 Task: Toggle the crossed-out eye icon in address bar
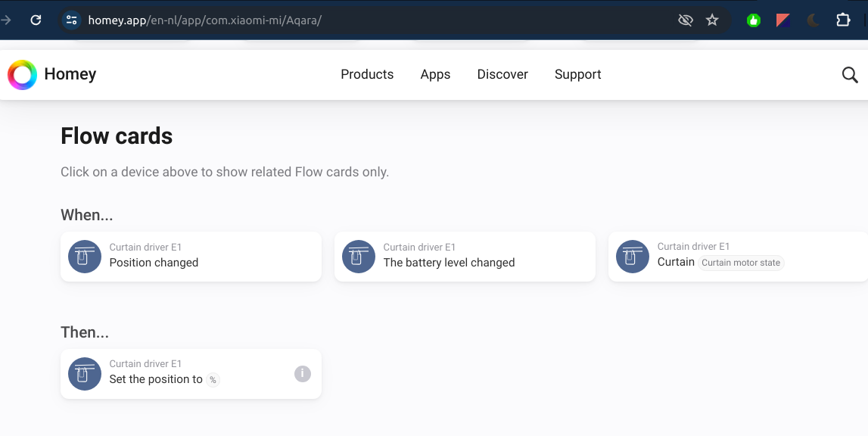coord(686,20)
